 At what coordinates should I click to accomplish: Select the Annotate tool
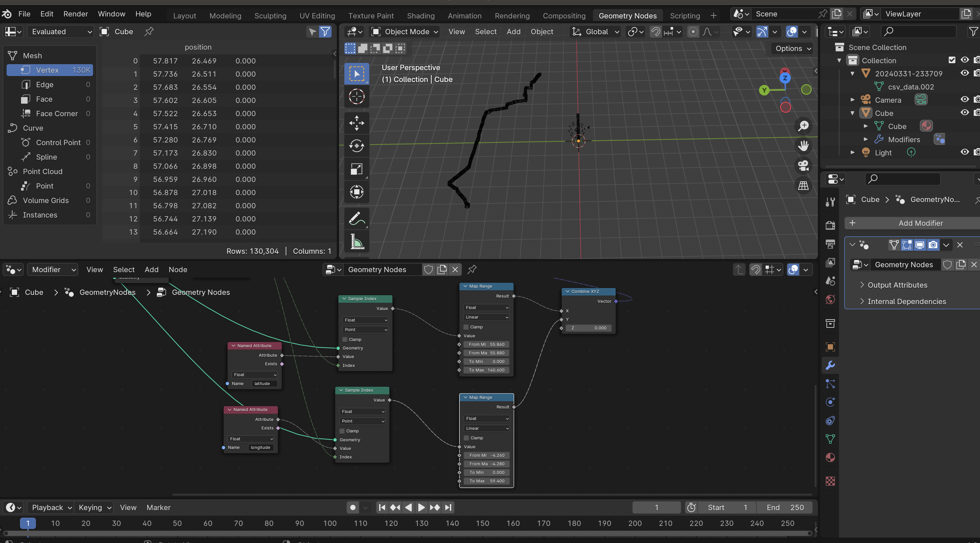[356, 218]
